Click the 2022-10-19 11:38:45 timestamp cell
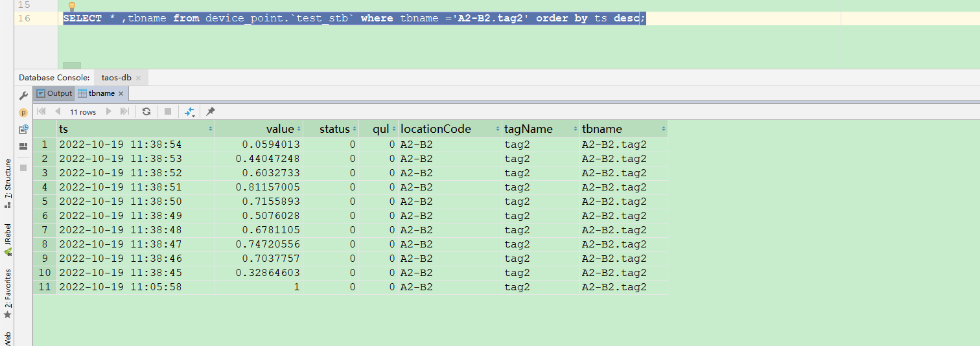 tap(136, 273)
